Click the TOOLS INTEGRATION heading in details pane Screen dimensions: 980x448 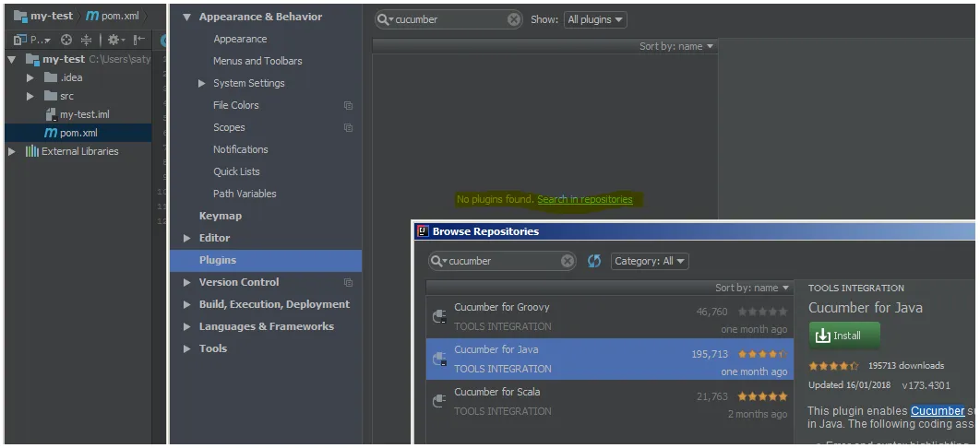(855, 289)
